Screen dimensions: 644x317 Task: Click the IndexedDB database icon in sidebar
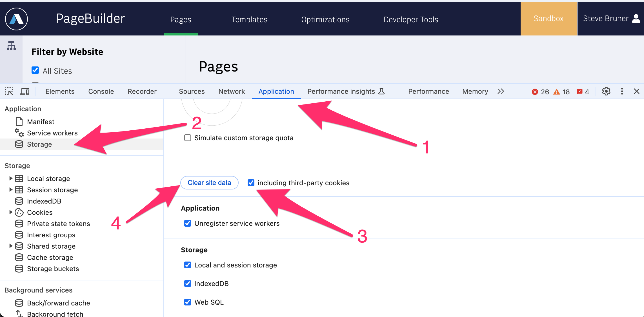click(19, 201)
